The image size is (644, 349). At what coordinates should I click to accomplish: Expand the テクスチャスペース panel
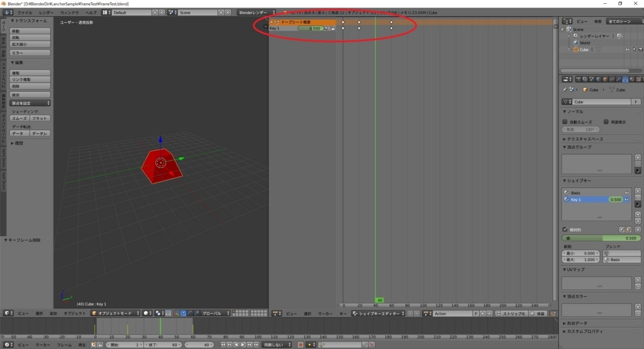tap(582, 139)
